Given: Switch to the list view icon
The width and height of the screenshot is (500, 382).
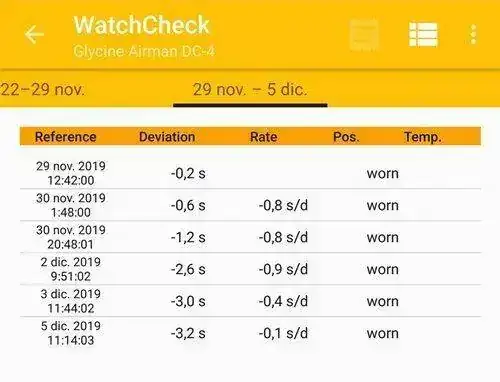Looking at the screenshot, I should pyautogui.click(x=423, y=34).
